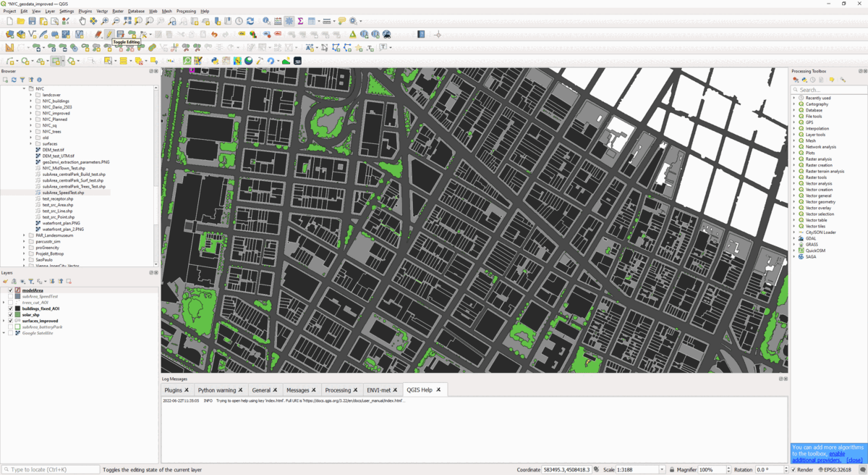Uncheck the buildings_fixed_AOI layer visibility
Image resolution: width=868 pixels, height=475 pixels.
pos(11,308)
